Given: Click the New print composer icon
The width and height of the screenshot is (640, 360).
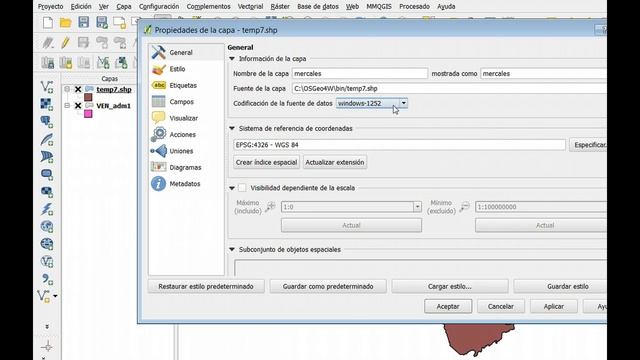Looking at the screenshot, I should click(x=120, y=22).
